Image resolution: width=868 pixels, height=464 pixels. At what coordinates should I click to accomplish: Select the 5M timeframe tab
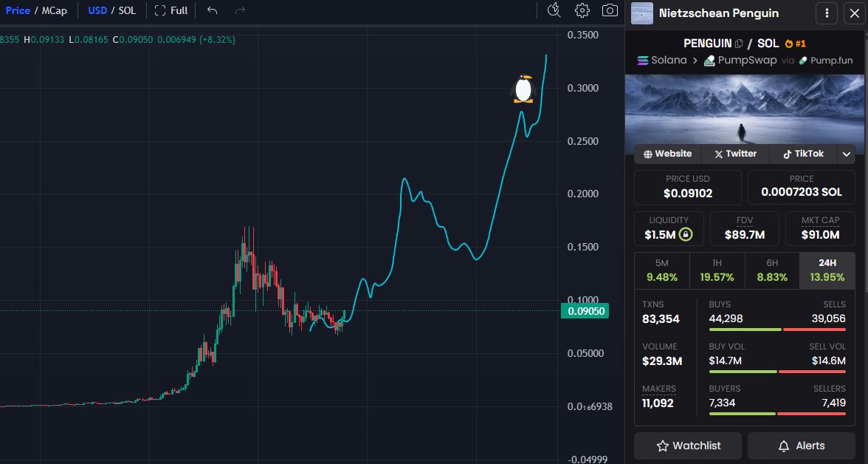pos(661,270)
